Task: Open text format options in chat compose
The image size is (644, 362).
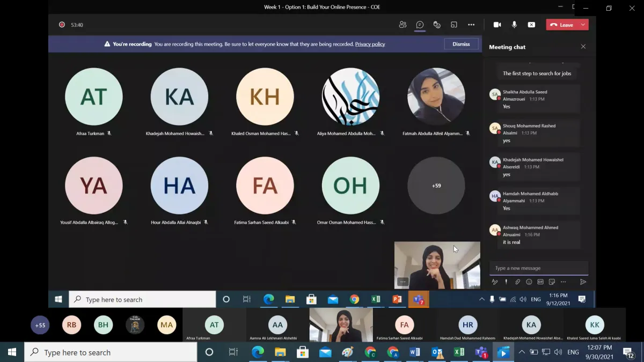Action: click(495, 282)
